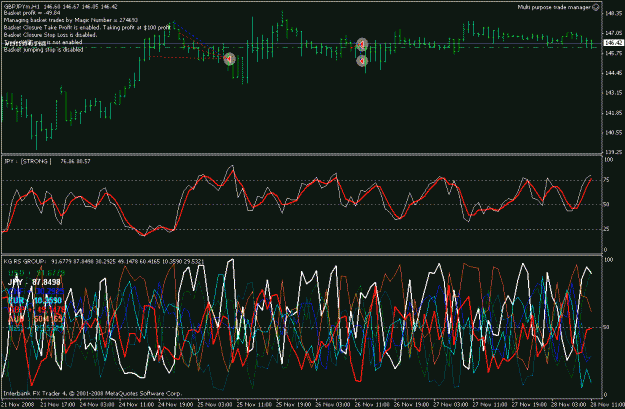Click the blue CHF legend entry
Image resolution: width=625 pixels, height=409 pixels.
point(35,291)
